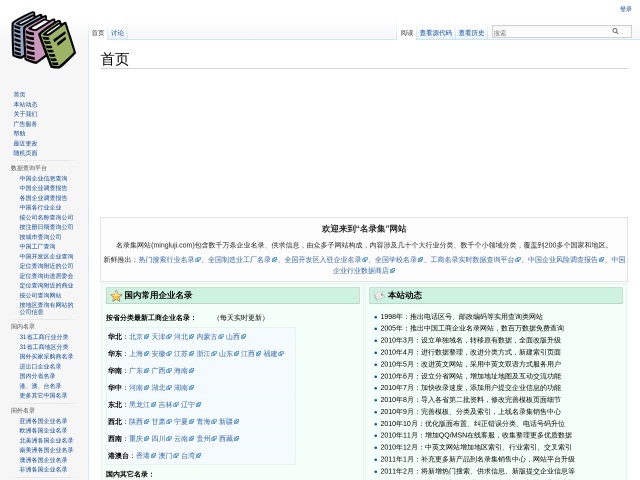The width and height of the screenshot is (640, 480).
Task: Open the 广东 province link
Action: (x=139, y=371)
